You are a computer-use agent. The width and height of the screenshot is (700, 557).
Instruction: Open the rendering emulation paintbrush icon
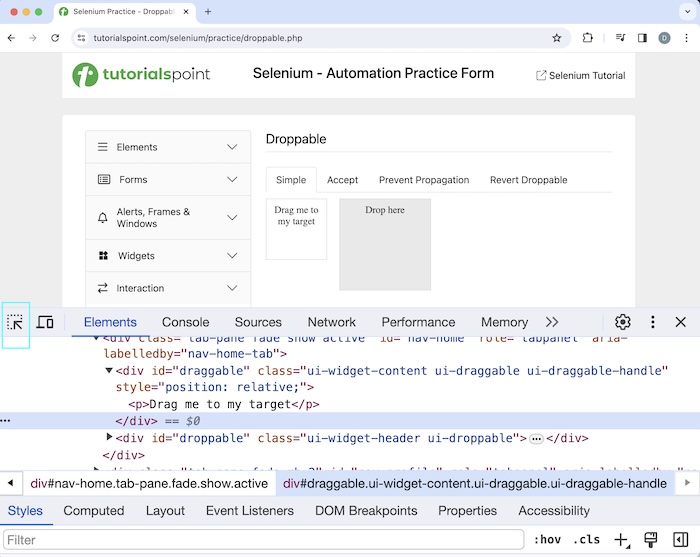[651, 540]
